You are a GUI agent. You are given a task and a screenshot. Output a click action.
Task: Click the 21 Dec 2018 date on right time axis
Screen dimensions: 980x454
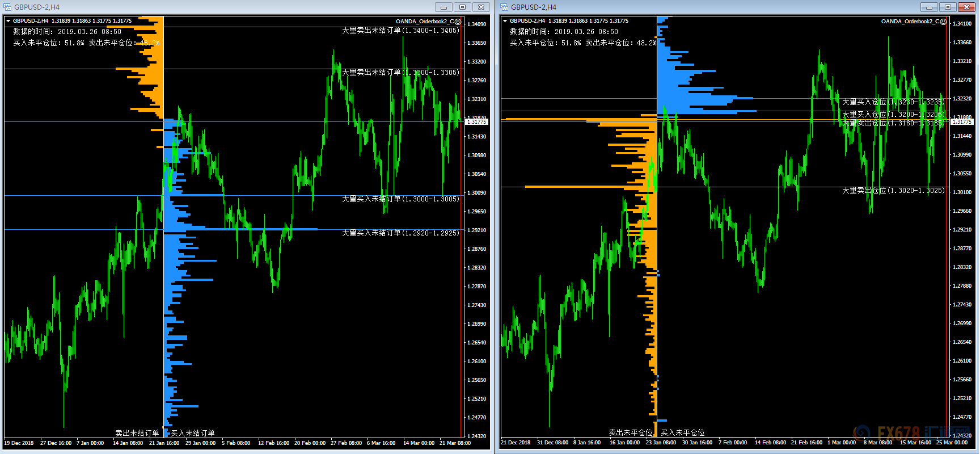(x=516, y=443)
